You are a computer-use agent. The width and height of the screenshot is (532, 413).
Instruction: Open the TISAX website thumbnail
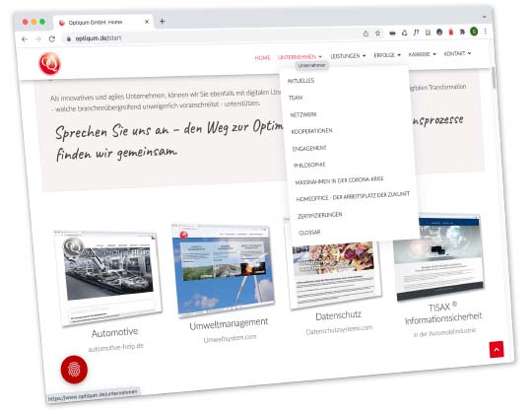(x=439, y=258)
